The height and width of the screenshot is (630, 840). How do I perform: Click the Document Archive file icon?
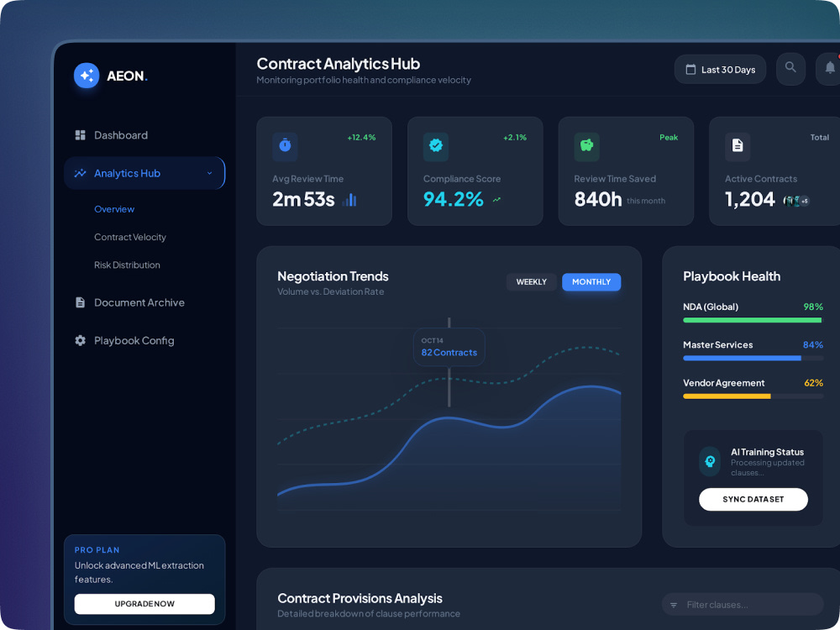(x=81, y=302)
